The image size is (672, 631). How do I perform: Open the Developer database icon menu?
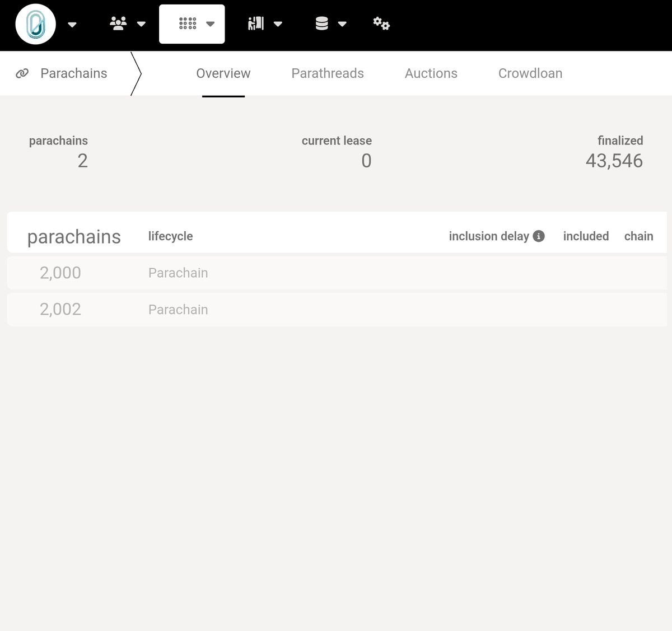point(322,24)
